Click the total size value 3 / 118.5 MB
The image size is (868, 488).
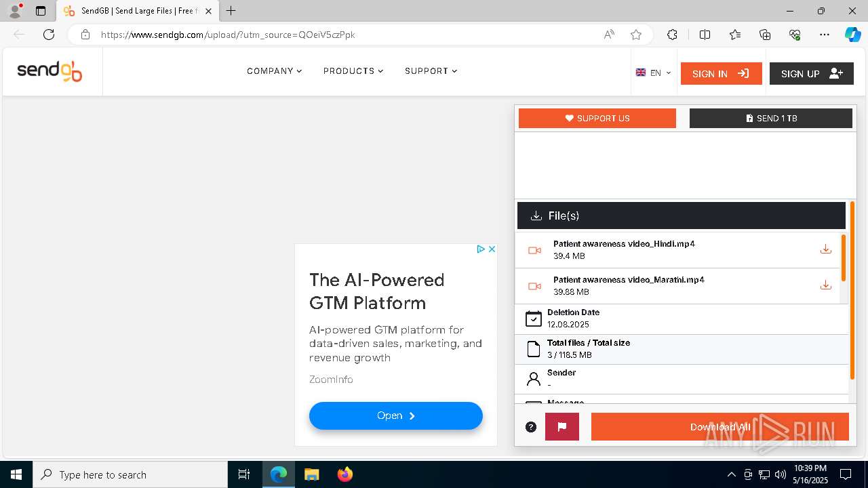(570, 354)
